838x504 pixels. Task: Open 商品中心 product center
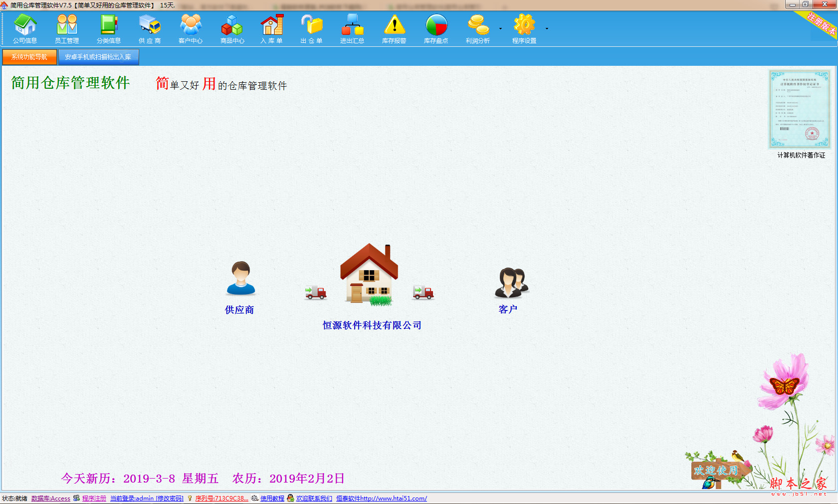pos(232,29)
